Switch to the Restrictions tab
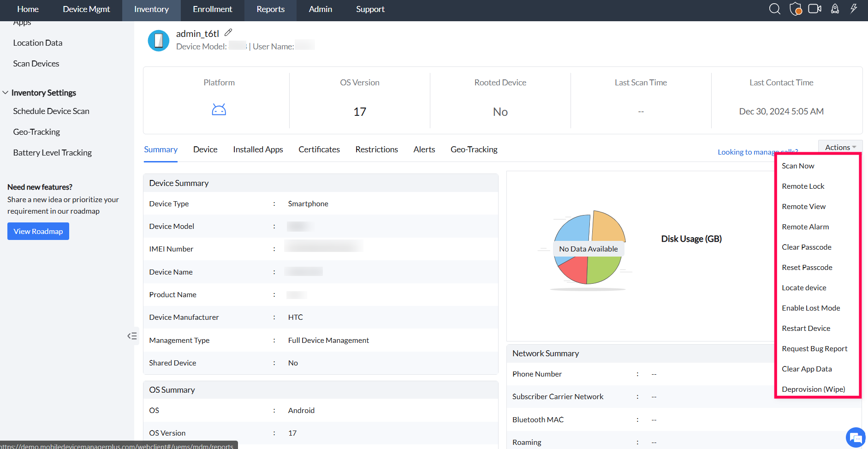This screenshot has width=868, height=449. tap(376, 149)
